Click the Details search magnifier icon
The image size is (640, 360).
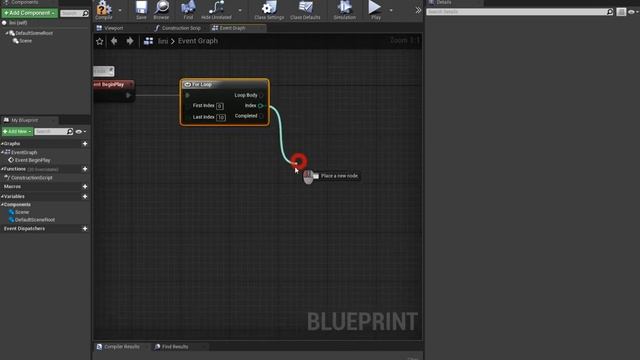(x=610, y=12)
